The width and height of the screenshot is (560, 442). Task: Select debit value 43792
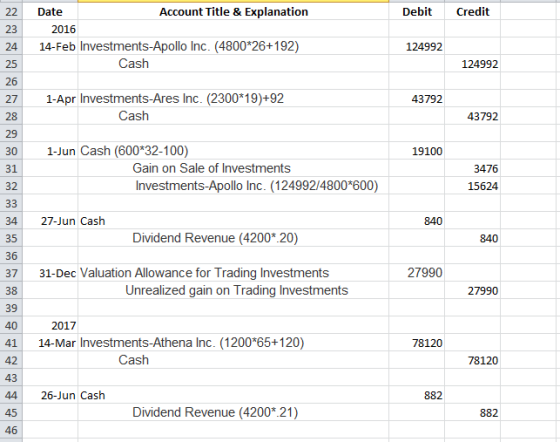point(417,99)
